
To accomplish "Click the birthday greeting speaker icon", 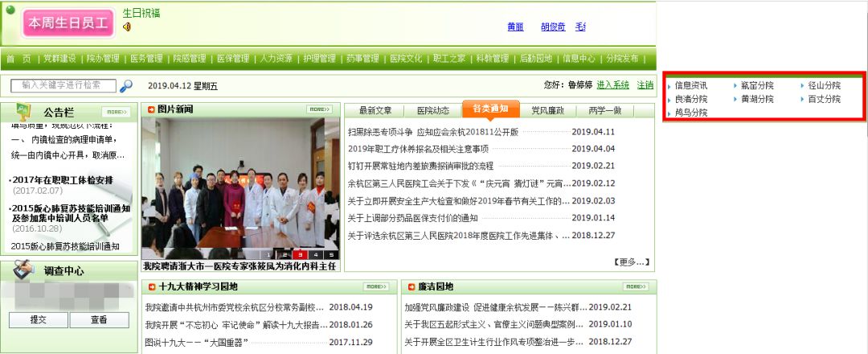I will [x=127, y=27].
